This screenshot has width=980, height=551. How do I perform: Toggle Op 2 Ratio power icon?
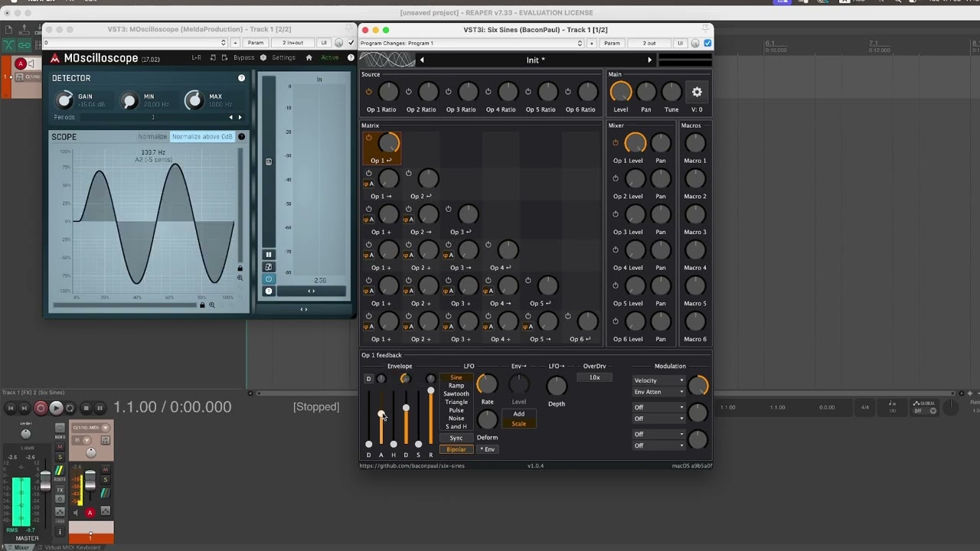coord(409,92)
